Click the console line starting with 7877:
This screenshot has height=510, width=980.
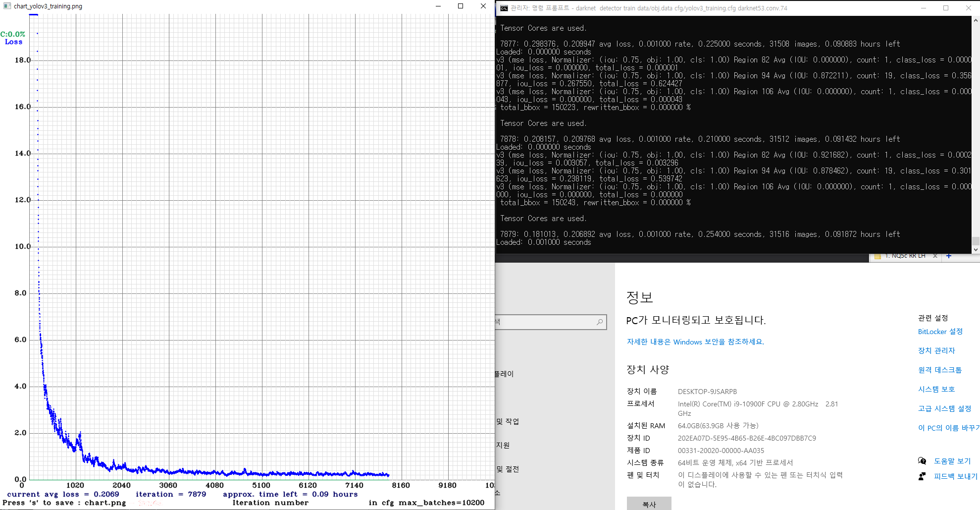click(x=700, y=44)
